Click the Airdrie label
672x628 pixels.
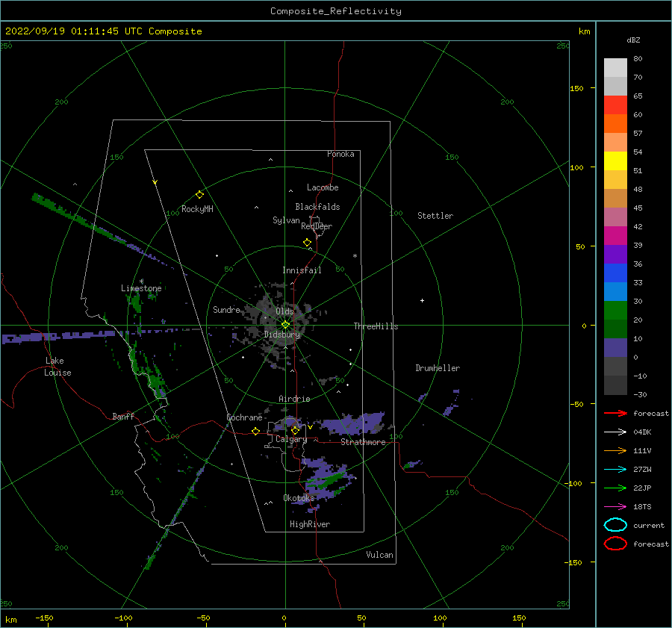(x=294, y=399)
